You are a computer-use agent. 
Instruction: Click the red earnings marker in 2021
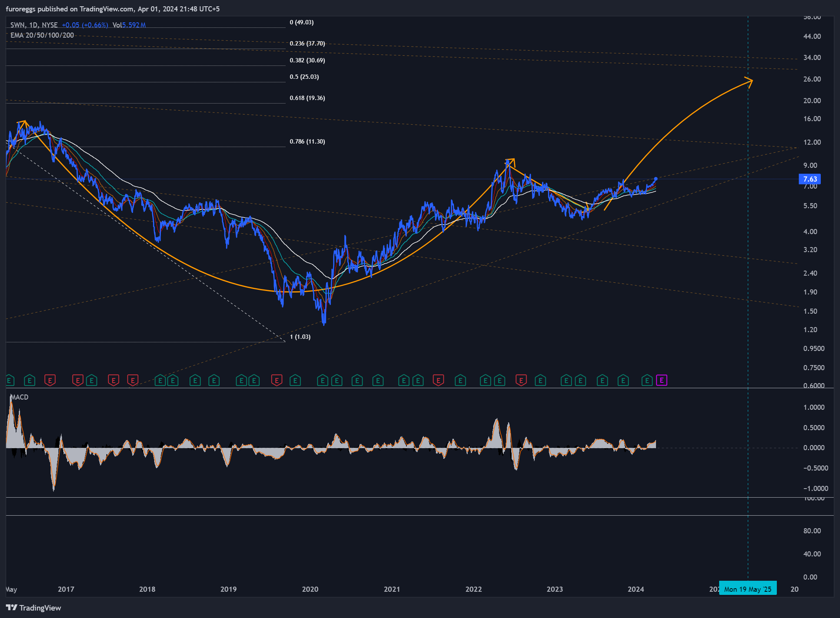tap(438, 380)
